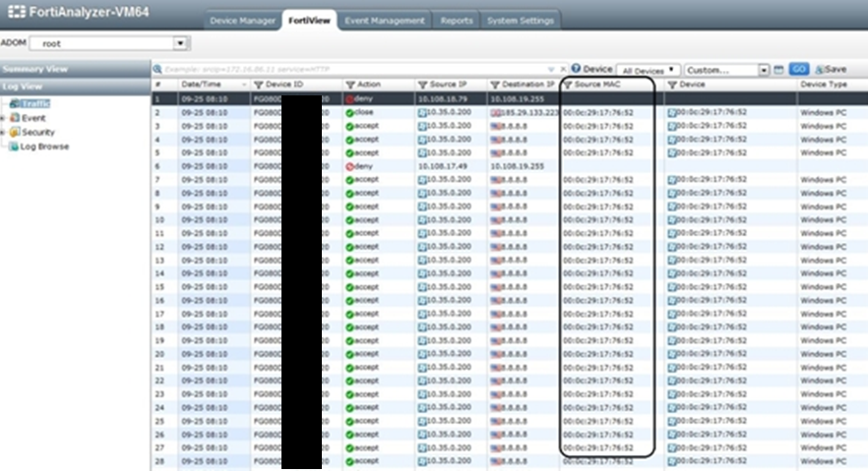868x474 pixels.
Task: Click the blue help icon beside Device
Action: click(x=576, y=70)
